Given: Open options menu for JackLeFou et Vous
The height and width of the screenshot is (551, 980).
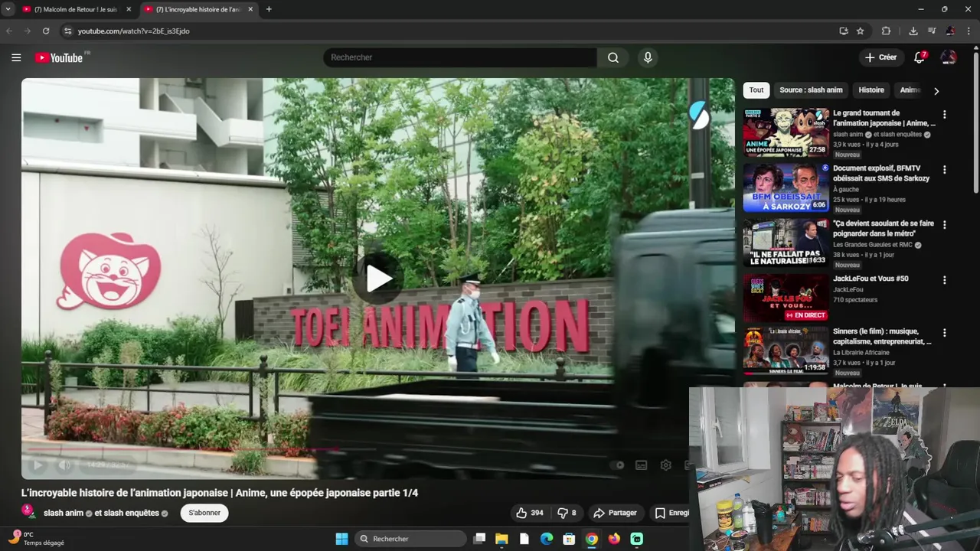Looking at the screenshot, I should coord(944,280).
